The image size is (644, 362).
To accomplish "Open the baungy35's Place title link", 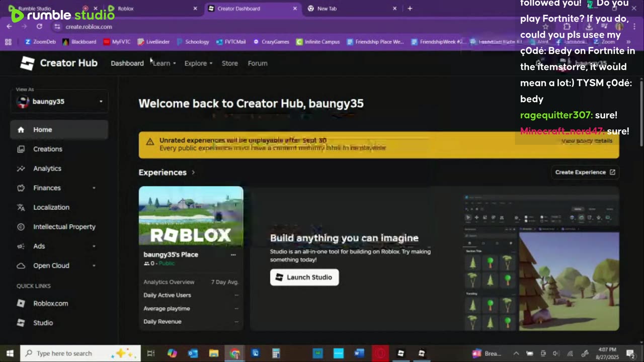I will coord(171,254).
